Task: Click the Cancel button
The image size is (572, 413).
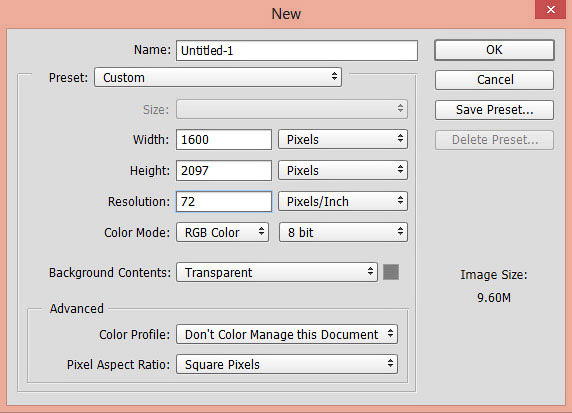Action: pos(494,80)
